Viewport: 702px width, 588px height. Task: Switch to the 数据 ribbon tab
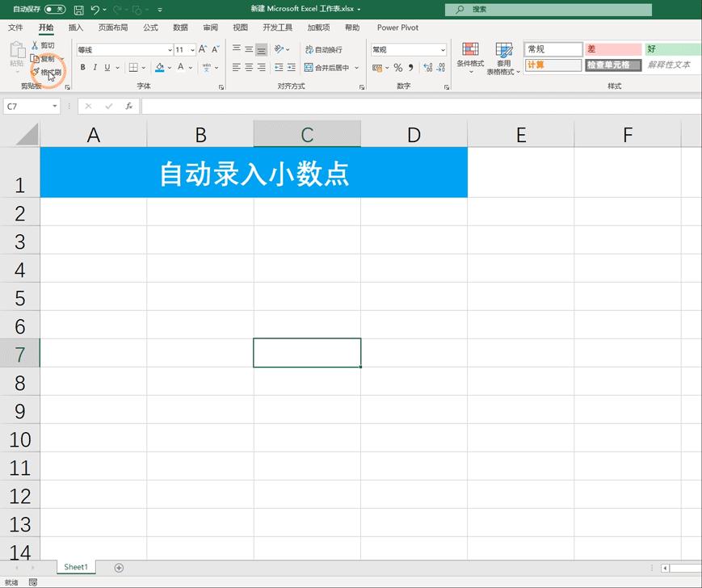(x=179, y=27)
